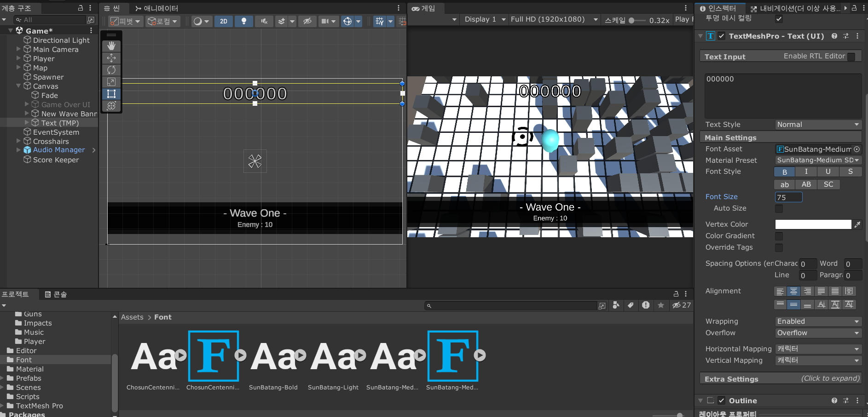Open the scene camera settings dropdown
Screen dimensions: 868x417
pyautogui.click(x=329, y=21)
